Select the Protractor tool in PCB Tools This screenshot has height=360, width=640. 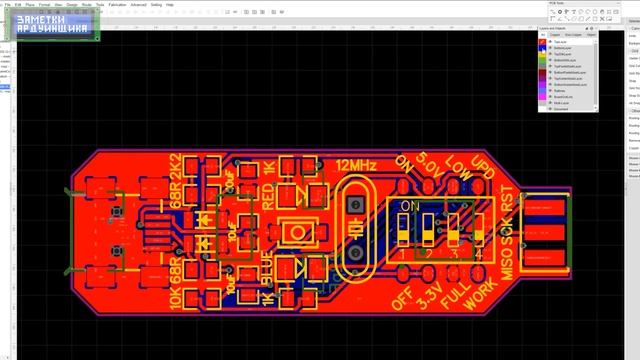pyautogui.click(x=560, y=19)
